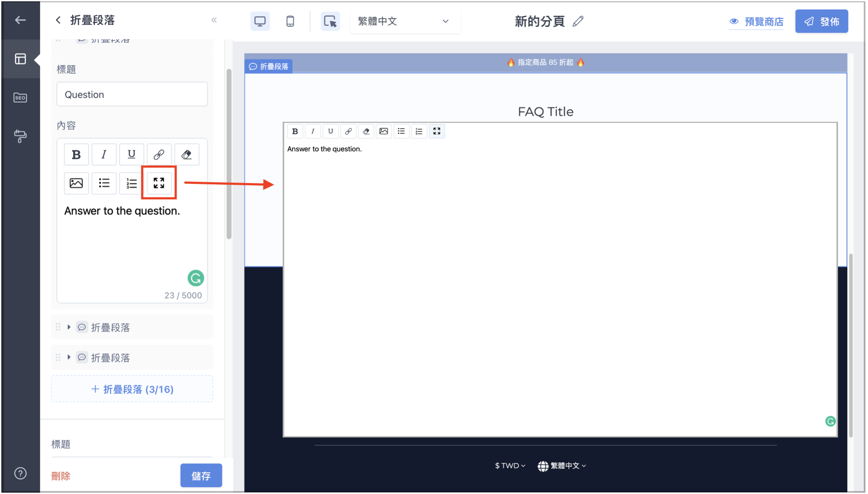Click the fullscreen editor text area
The width and height of the screenshot is (868, 494).
560,287
